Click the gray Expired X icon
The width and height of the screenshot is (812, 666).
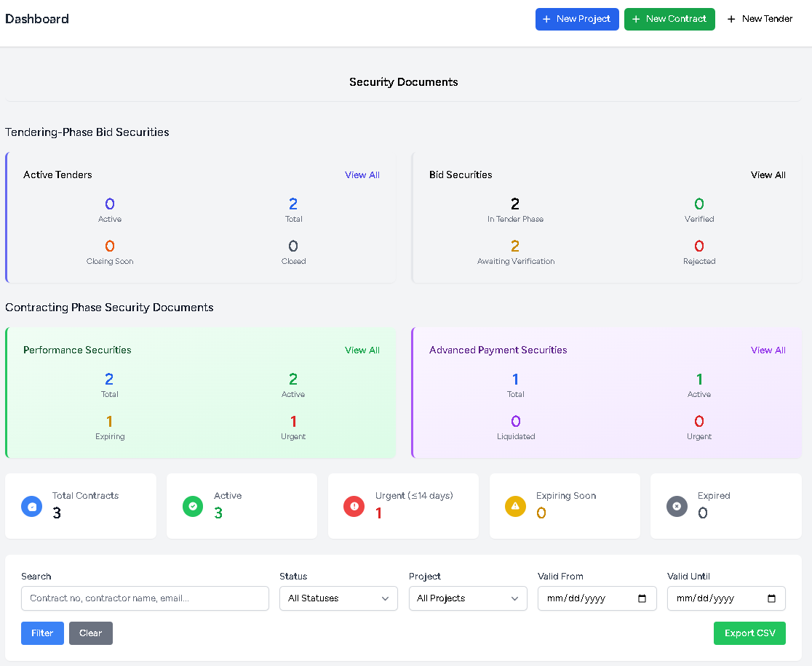coord(677,506)
